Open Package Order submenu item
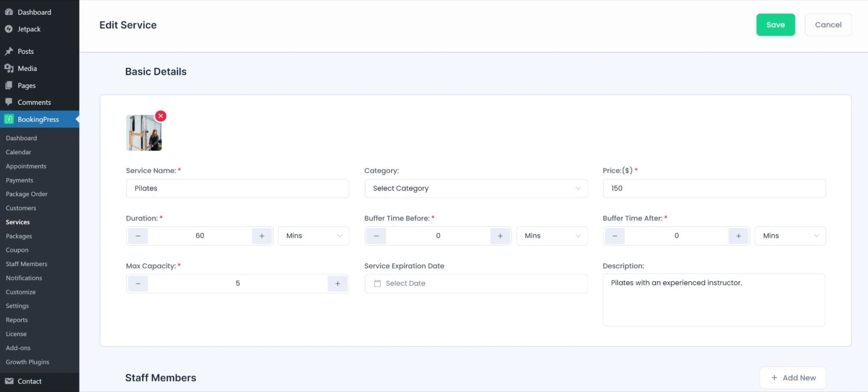Image resolution: width=868 pixels, height=392 pixels. [x=26, y=194]
